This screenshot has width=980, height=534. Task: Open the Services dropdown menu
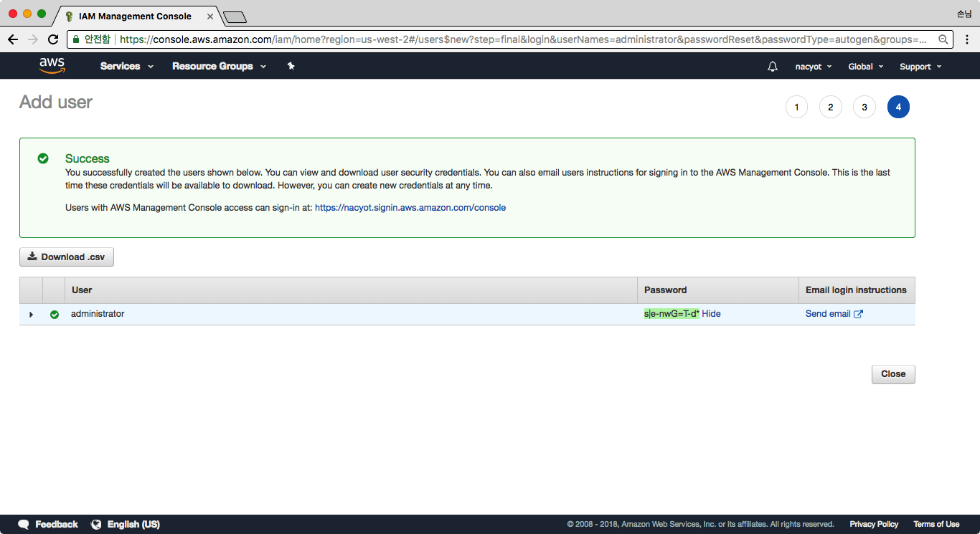coord(127,66)
